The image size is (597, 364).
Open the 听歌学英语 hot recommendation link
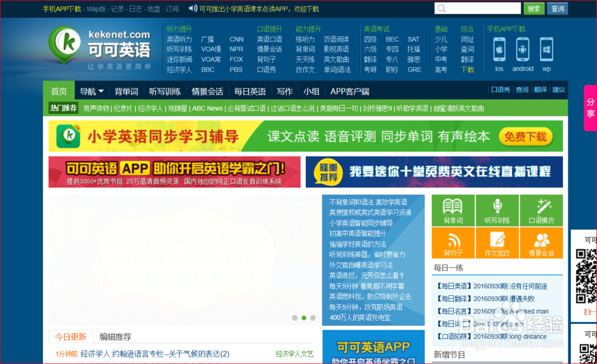tap(412, 109)
